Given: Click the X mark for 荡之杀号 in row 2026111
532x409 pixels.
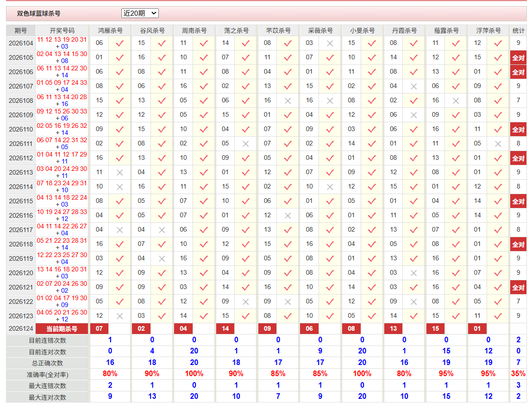Looking at the screenshot, I should coord(246,144).
